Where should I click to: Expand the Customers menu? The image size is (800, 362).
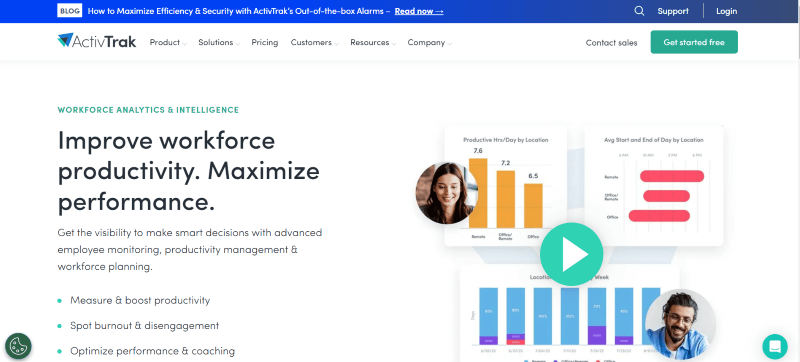(x=314, y=43)
